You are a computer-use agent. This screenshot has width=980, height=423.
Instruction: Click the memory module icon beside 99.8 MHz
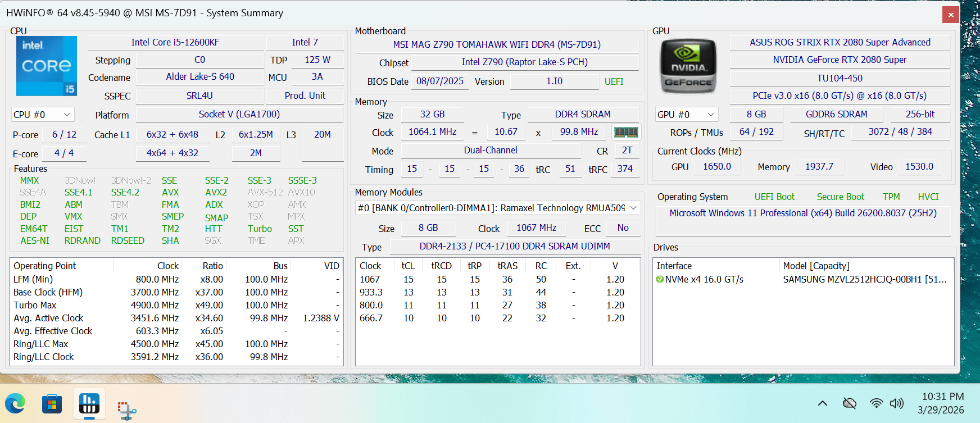coord(626,132)
